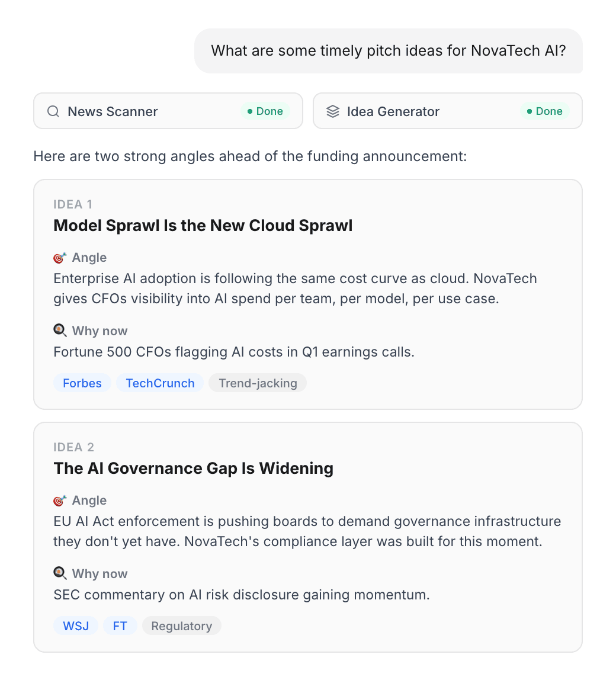Click the target icon beside Angle in Idea 1

coord(59,258)
